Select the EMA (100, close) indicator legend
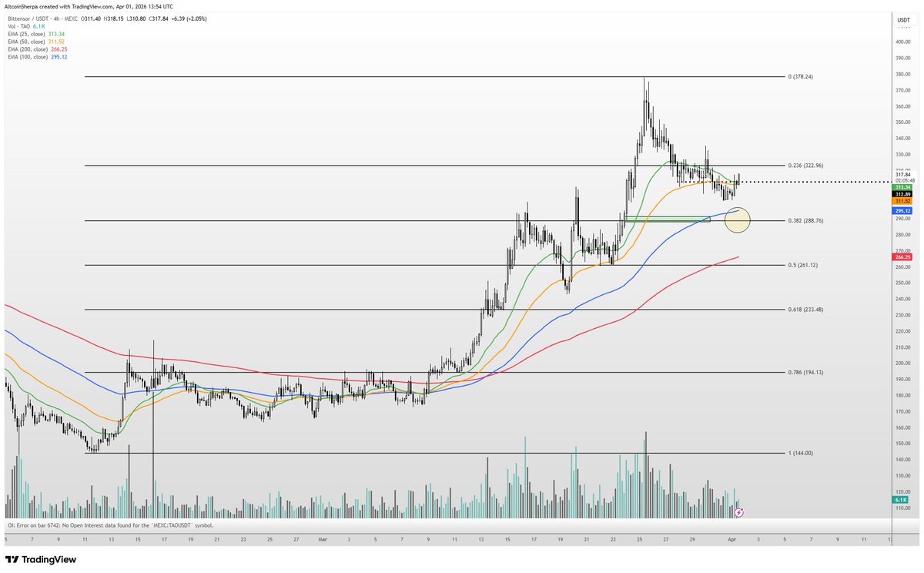This screenshot has width=924, height=573. (x=29, y=56)
